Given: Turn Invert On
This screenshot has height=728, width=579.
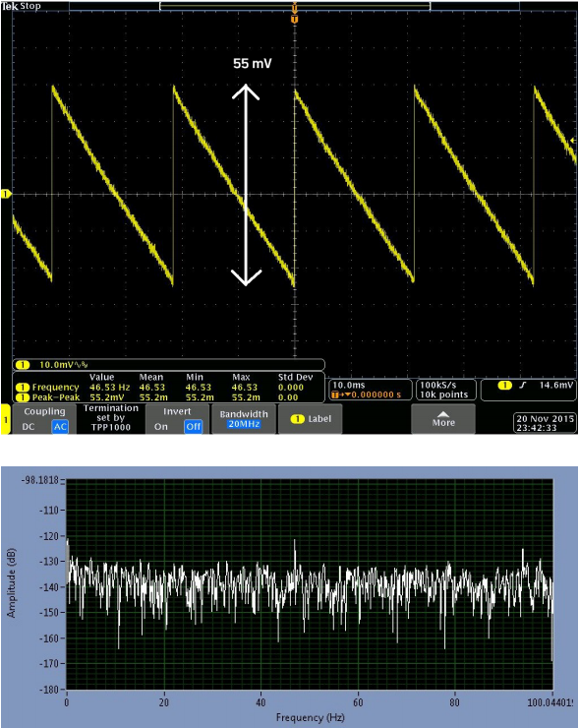Looking at the screenshot, I should (161, 427).
